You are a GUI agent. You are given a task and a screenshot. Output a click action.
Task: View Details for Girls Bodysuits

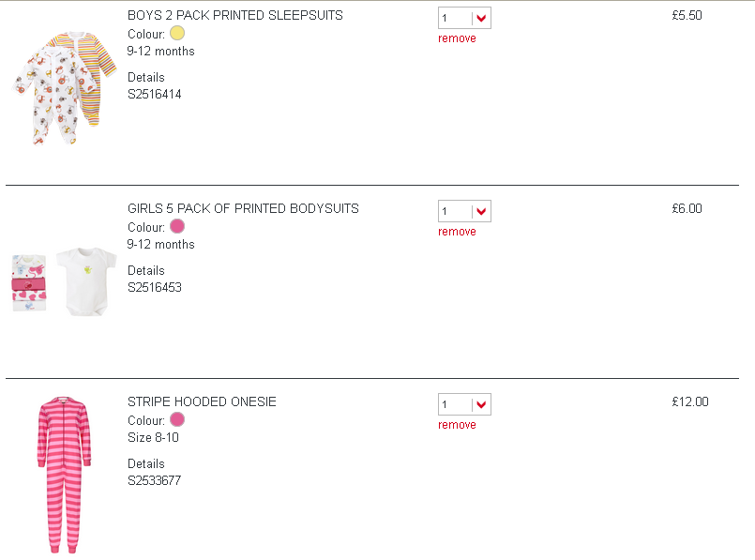[146, 271]
